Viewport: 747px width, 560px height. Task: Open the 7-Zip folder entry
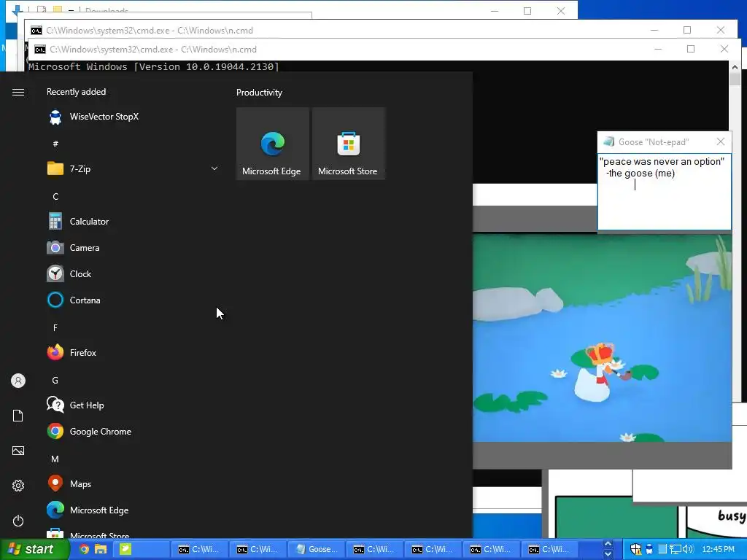point(133,168)
